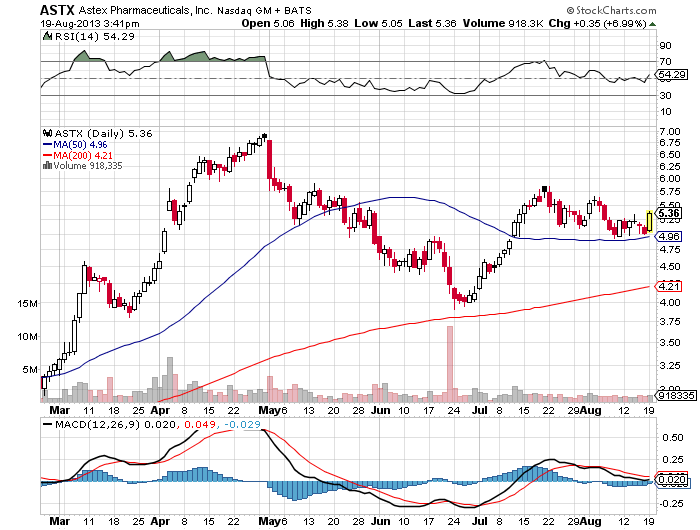This screenshot has width=700, height=530.
Task: Click the tall volume spike bar near Jun 24
Action: coord(450,364)
